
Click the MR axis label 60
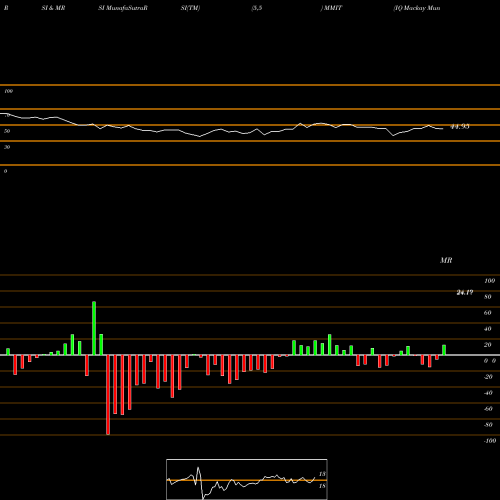[x=488, y=313]
